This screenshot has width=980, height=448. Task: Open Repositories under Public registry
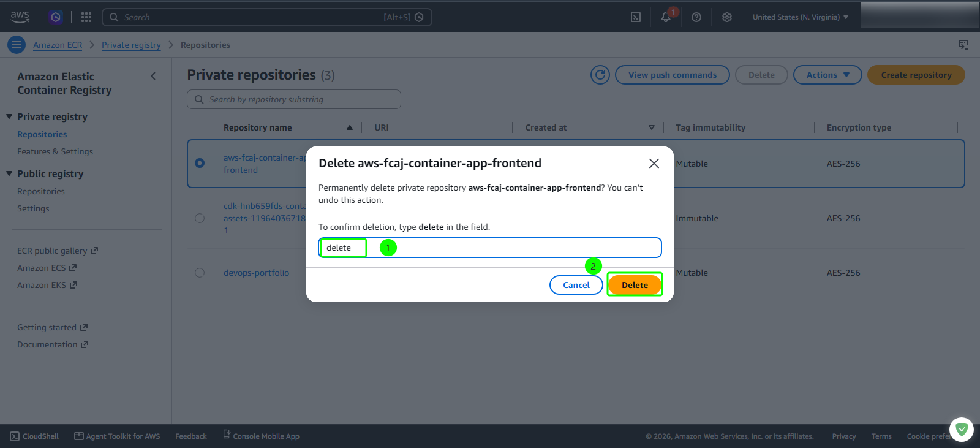click(x=41, y=191)
